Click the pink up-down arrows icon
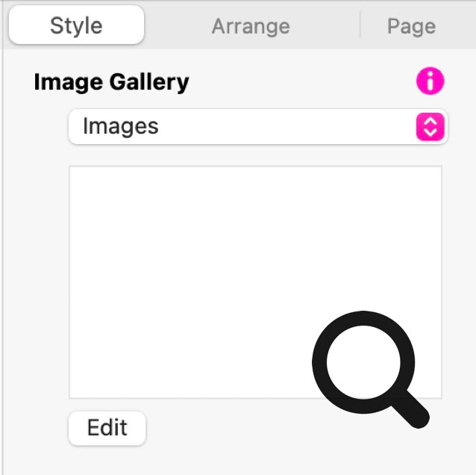476x475 pixels. point(430,127)
